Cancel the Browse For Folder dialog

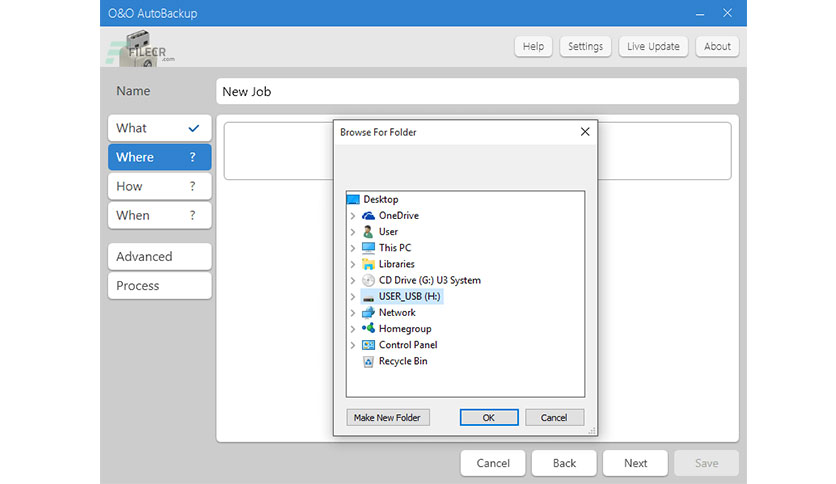pyautogui.click(x=554, y=417)
